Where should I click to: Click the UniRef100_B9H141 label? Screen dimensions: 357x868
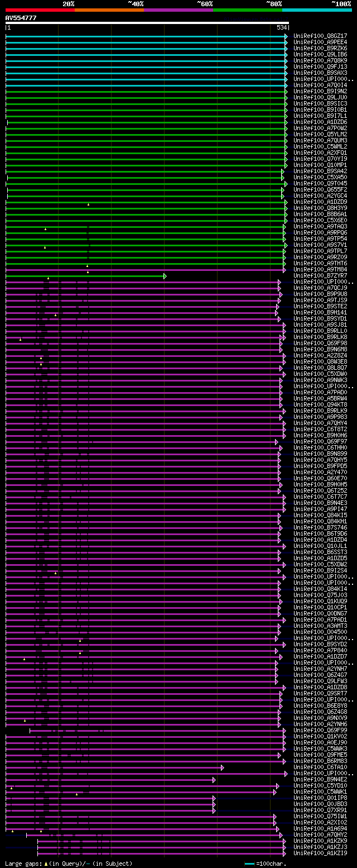pyautogui.click(x=320, y=312)
